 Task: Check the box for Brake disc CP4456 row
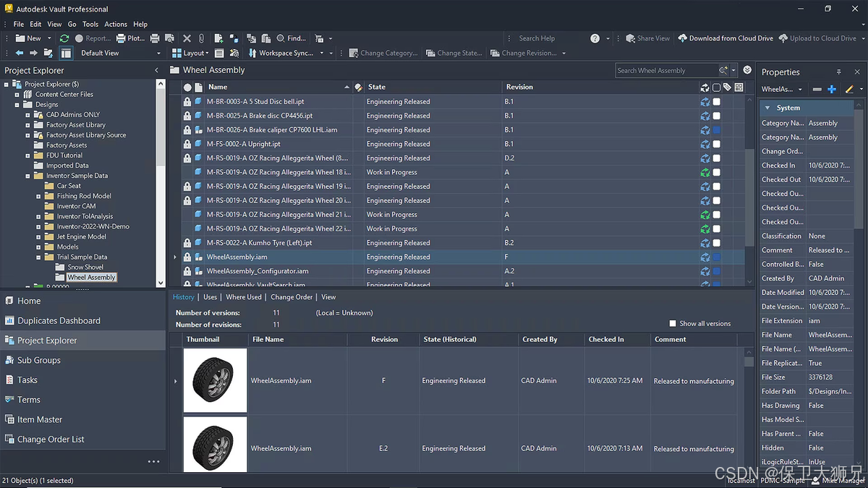(716, 116)
